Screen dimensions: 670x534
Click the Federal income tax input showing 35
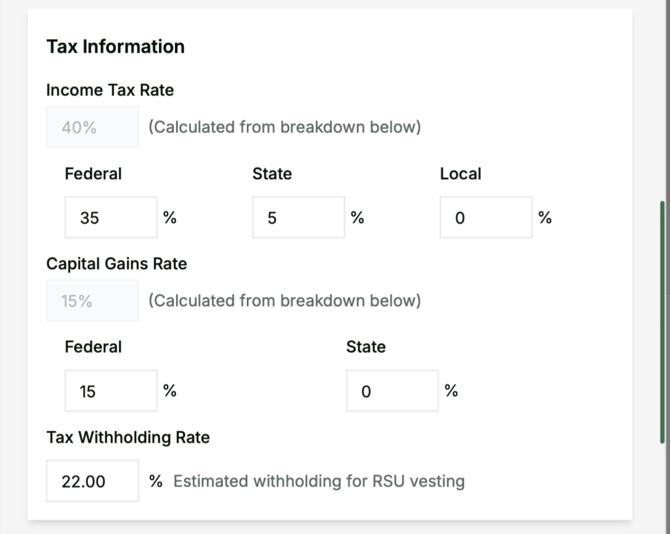tap(110, 217)
